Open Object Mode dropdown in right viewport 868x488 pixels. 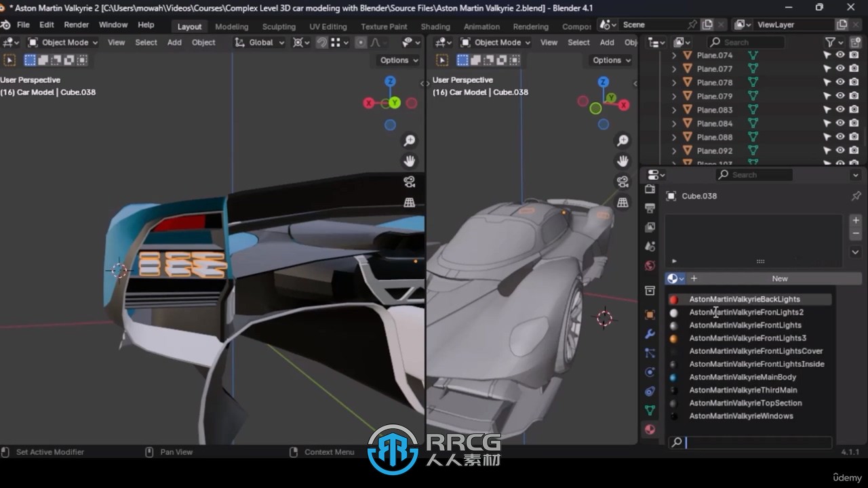(x=495, y=42)
